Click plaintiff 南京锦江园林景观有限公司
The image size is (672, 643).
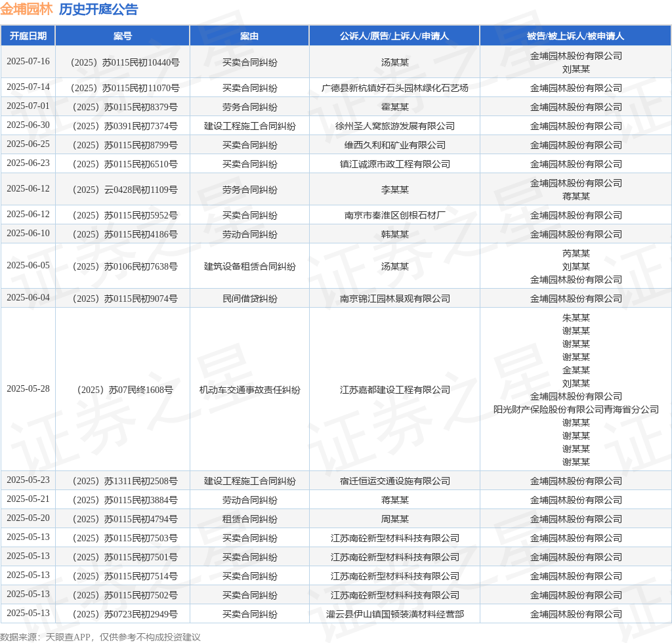click(394, 299)
